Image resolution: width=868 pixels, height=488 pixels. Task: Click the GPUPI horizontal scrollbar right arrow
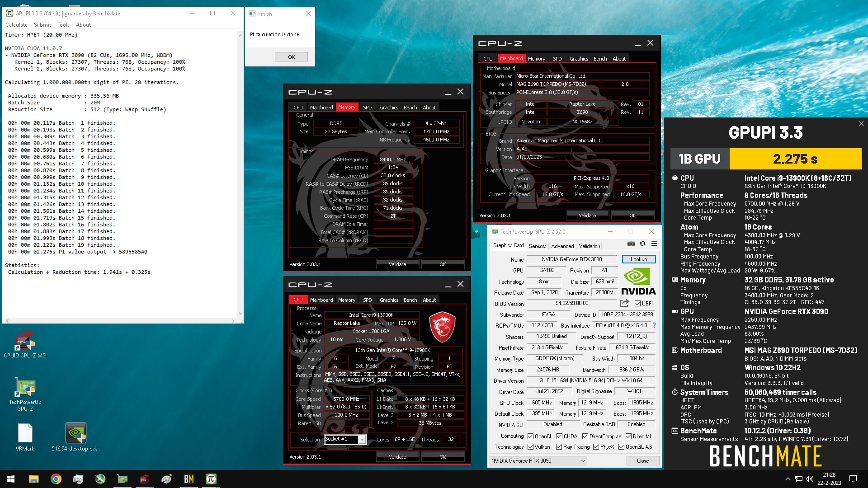point(233,321)
